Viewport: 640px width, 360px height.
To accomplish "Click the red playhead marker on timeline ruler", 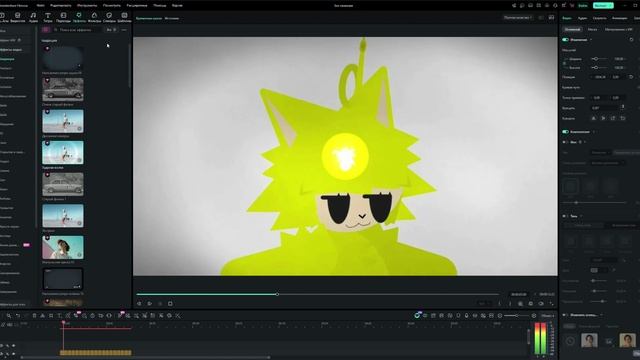I will coord(63,323).
